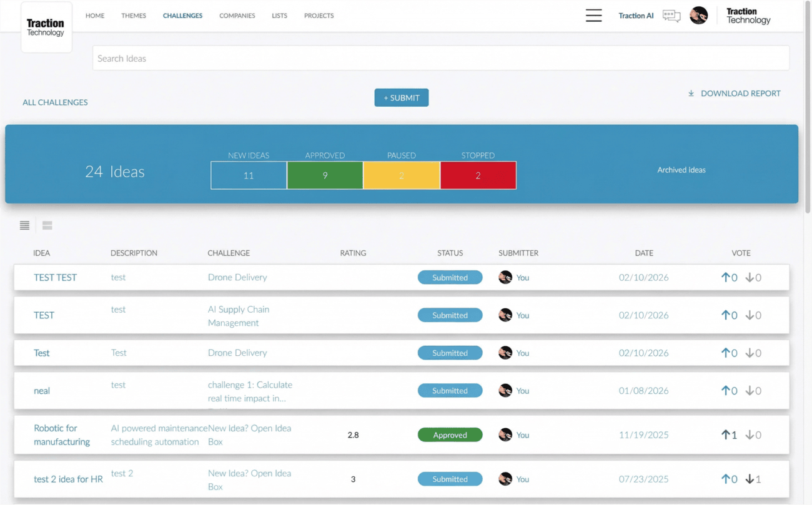Downvote the test 2 idea for HR

click(x=749, y=479)
